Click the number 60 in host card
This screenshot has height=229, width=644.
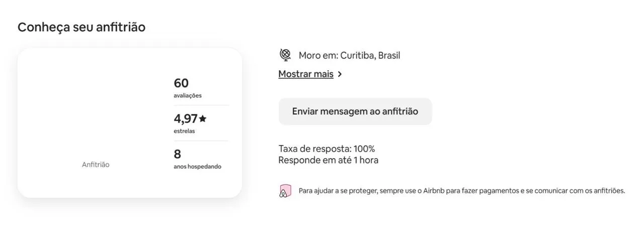181,83
